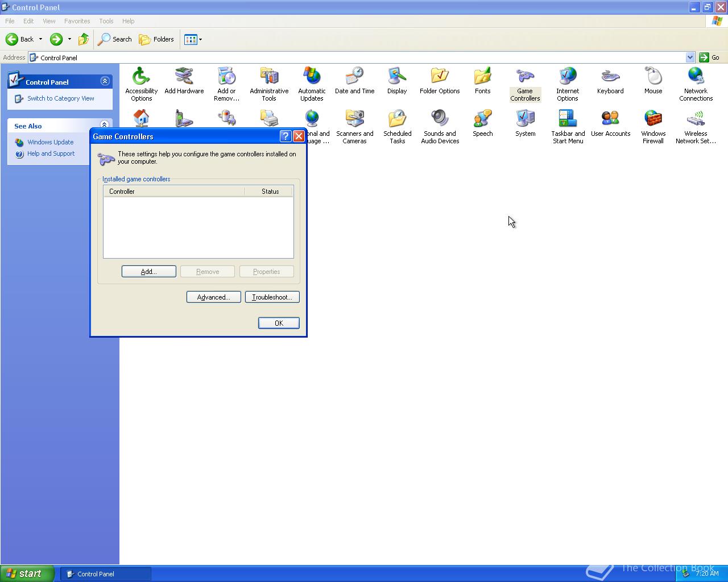Click the system tray clock

coord(707,573)
